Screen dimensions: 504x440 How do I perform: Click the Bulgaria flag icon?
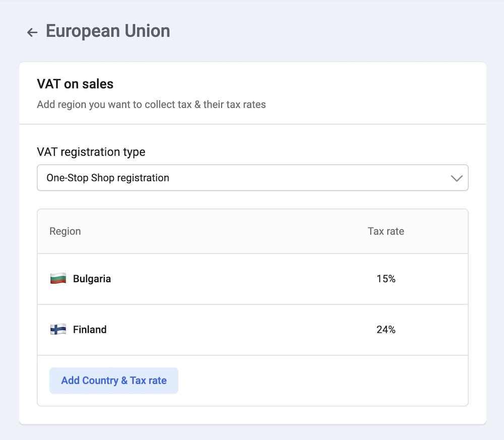(58, 279)
